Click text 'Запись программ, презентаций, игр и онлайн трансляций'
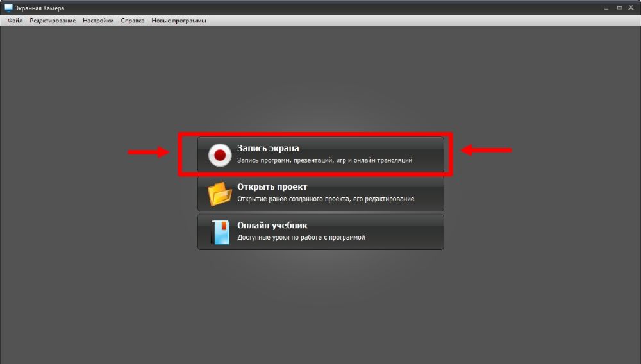641x364 pixels. click(324, 161)
